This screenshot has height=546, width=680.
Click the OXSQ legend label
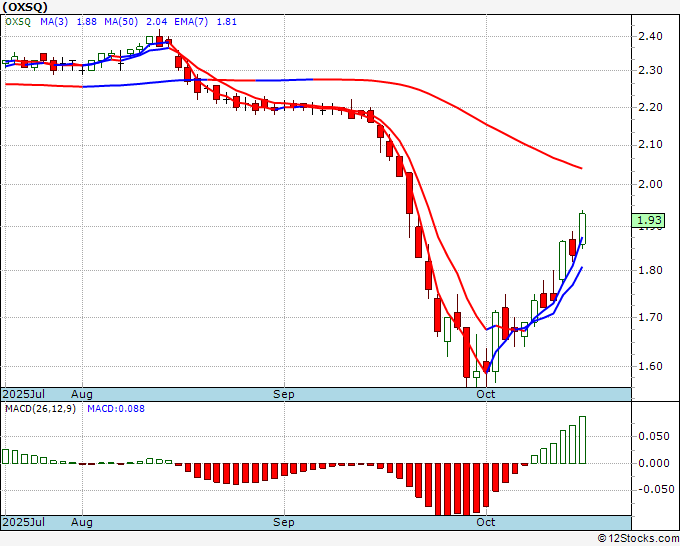point(18,22)
